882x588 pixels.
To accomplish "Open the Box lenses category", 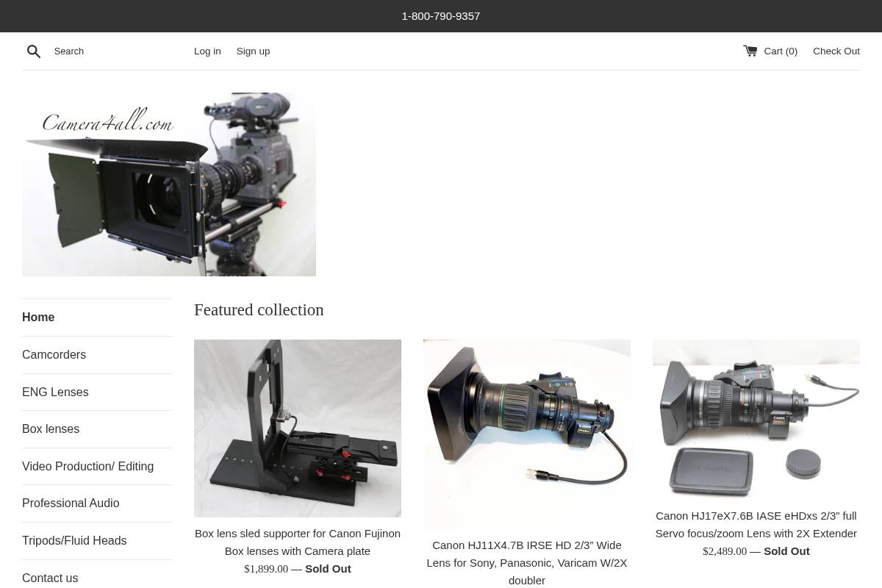I will point(51,429).
